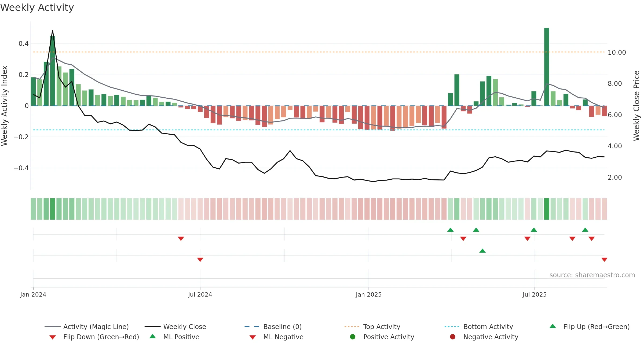Image resolution: width=644 pixels, height=362 pixels.
Task: Click the darkest green heatmap cell in July 2025
Action: 547,209
